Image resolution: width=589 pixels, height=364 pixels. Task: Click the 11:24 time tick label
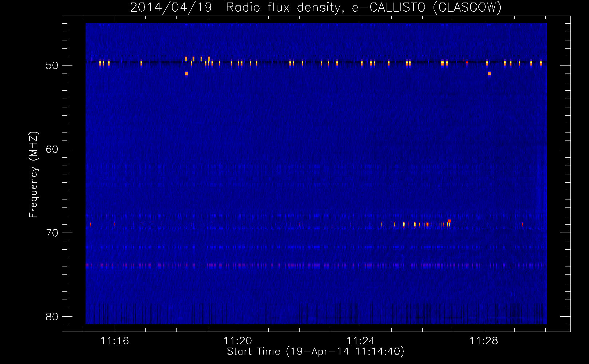[x=361, y=341]
